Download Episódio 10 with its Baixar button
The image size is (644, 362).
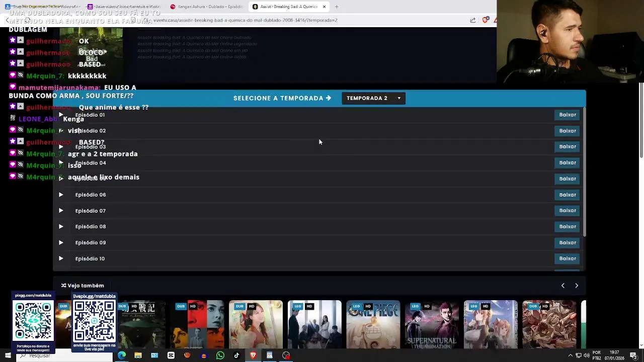click(568, 258)
